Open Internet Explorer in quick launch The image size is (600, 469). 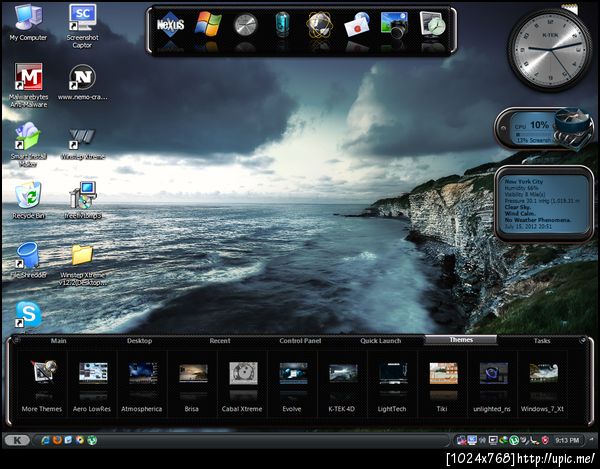coord(46,440)
